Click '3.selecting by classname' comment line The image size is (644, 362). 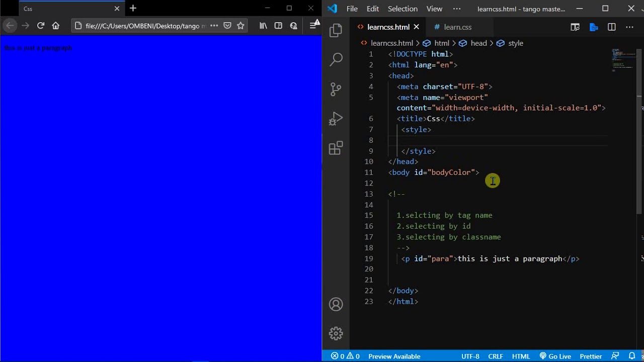coord(449,237)
